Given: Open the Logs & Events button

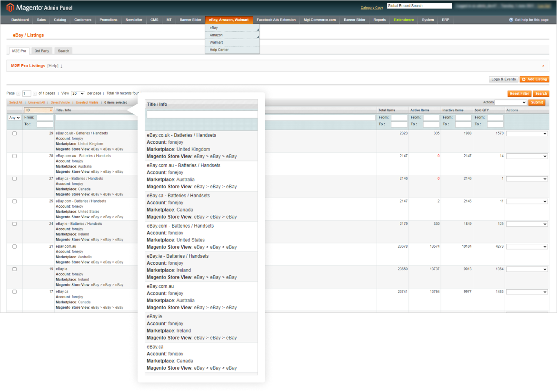Looking at the screenshot, I should 503,79.
